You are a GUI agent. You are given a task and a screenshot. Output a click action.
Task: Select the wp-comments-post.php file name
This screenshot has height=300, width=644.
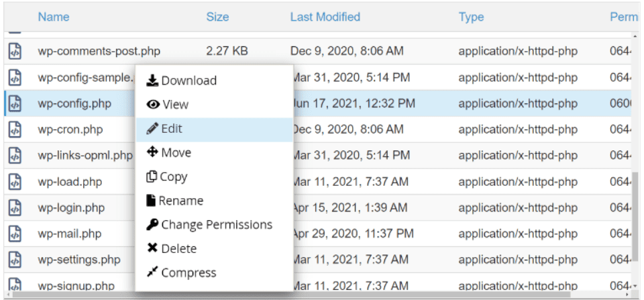pyautogui.click(x=99, y=51)
